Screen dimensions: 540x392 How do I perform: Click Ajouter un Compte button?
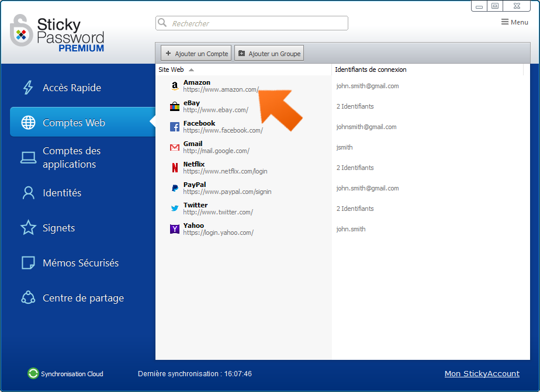pos(196,53)
